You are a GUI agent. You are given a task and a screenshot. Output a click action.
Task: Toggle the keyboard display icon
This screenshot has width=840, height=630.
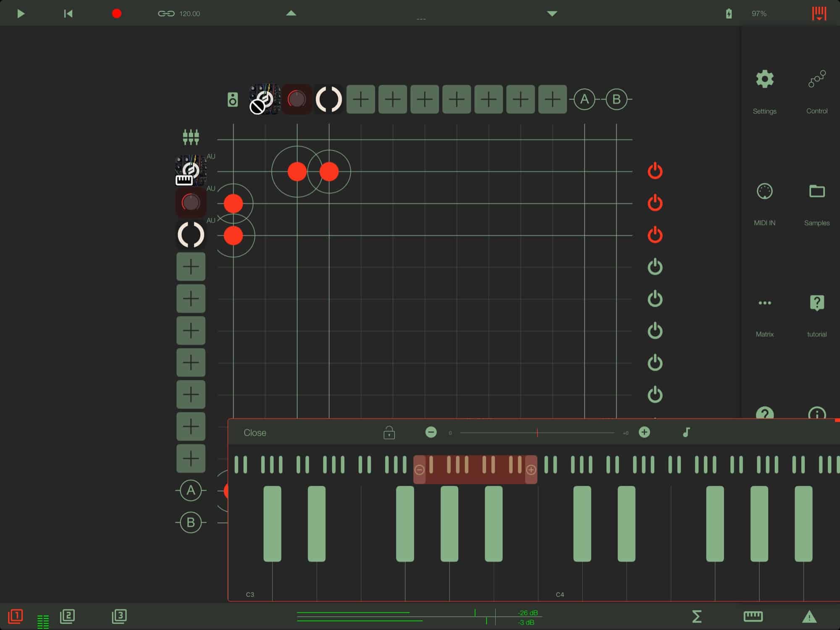click(753, 617)
